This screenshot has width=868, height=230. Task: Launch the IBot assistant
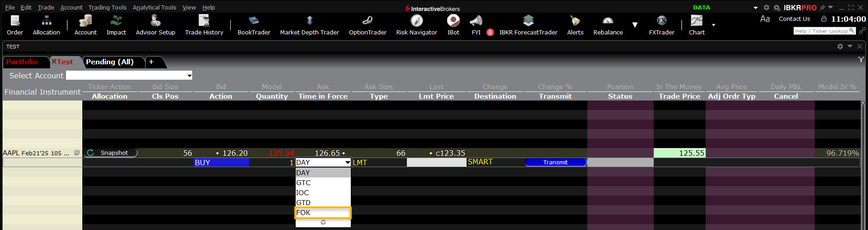click(453, 25)
